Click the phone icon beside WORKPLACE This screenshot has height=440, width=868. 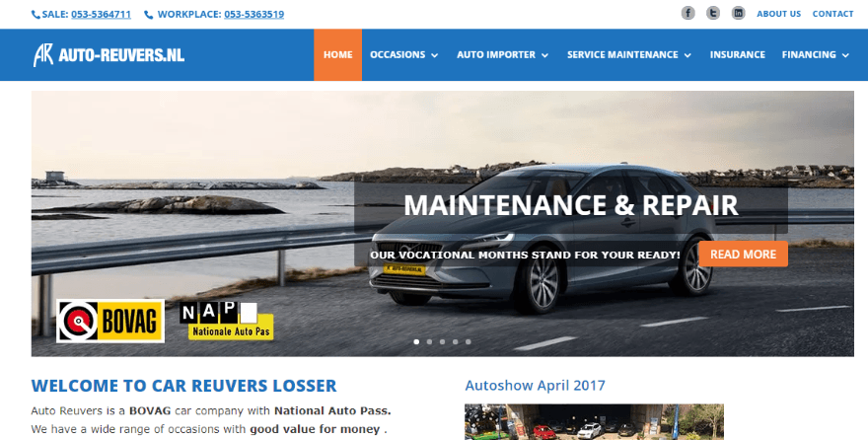point(148,15)
